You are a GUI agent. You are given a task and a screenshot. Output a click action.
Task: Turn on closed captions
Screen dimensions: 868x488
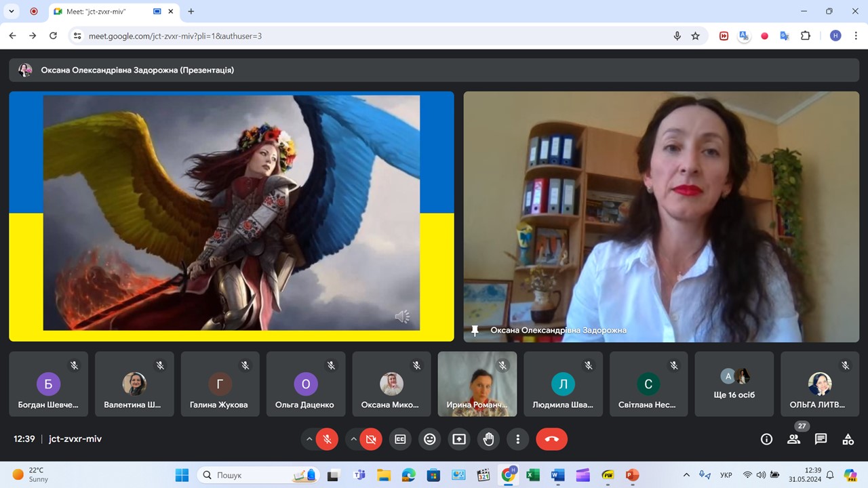[x=400, y=439]
